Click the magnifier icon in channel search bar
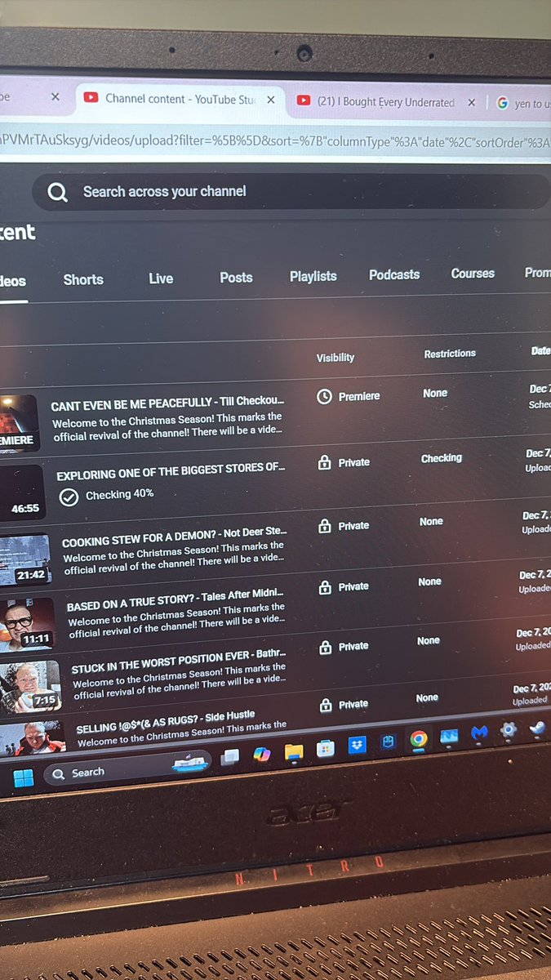This screenshot has height=980, width=551. pyautogui.click(x=57, y=193)
